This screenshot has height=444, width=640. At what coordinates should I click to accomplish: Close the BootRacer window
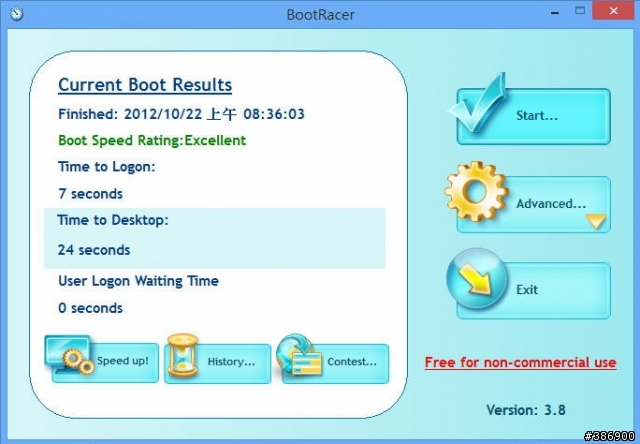pos(613,11)
